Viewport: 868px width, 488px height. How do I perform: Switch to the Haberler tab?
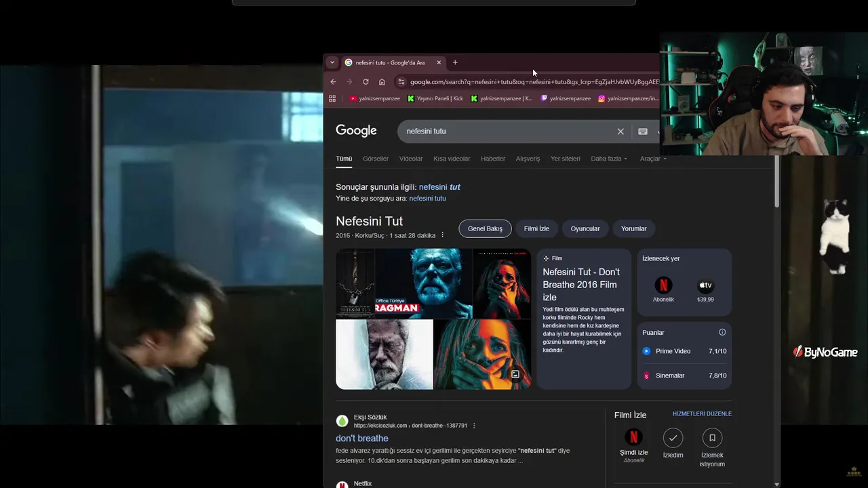[493, 159]
